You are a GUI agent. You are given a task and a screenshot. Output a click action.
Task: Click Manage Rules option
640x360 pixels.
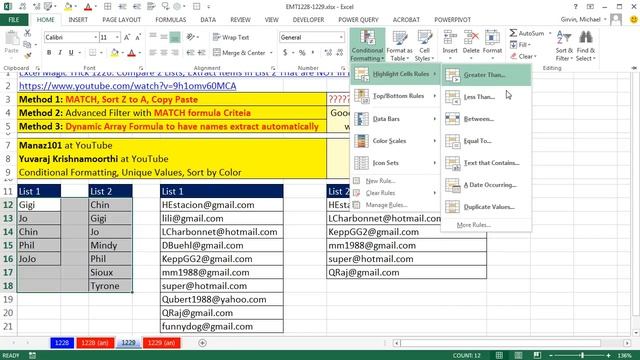pos(395,205)
